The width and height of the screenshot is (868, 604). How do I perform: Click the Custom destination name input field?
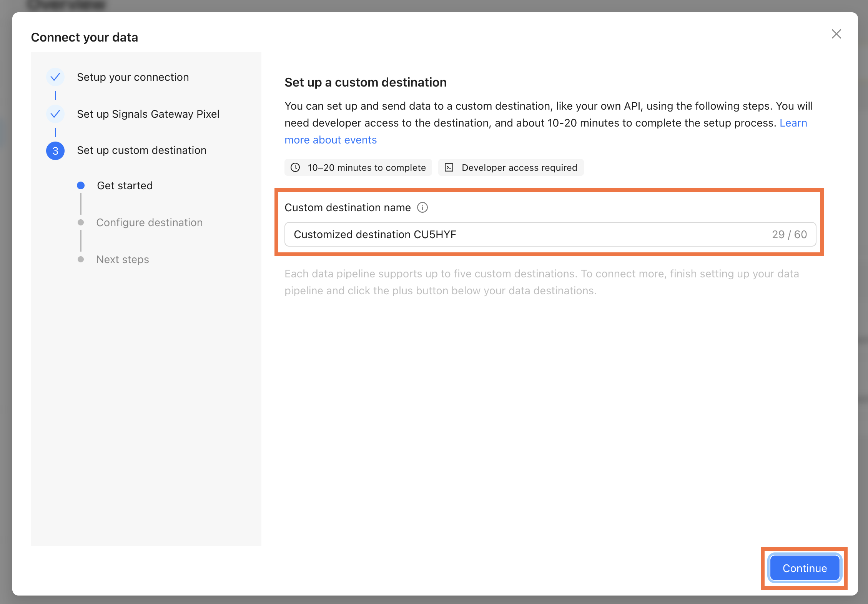coord(550,234)
